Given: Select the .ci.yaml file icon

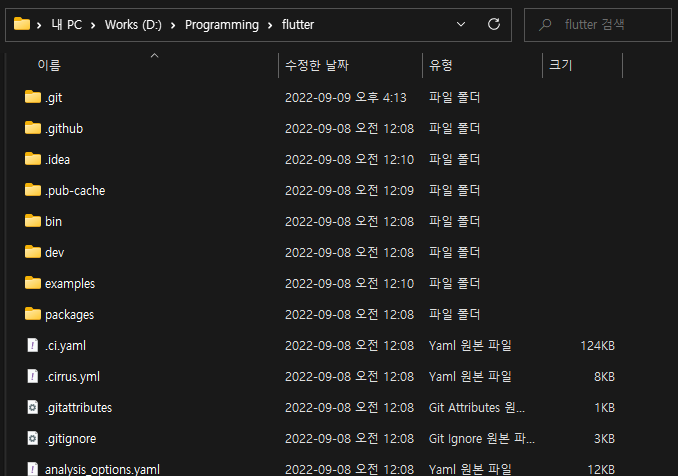Looking at the screenshot, I should click(33, 345).
